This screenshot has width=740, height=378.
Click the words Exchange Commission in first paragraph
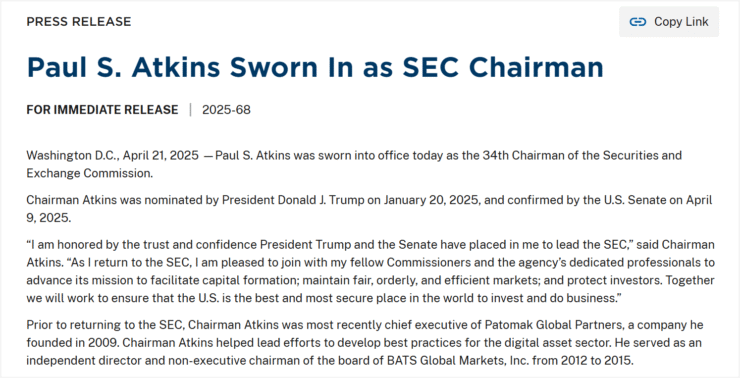(90, 173)
